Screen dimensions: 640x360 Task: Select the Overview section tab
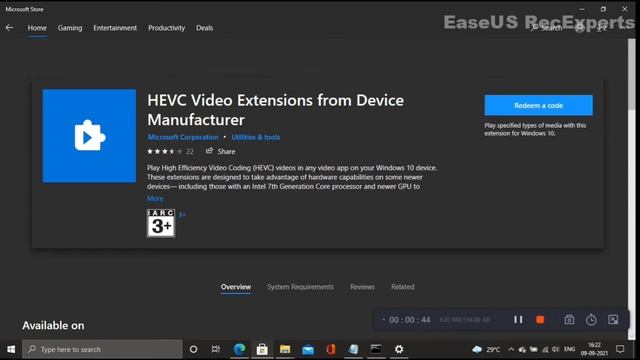236,287
